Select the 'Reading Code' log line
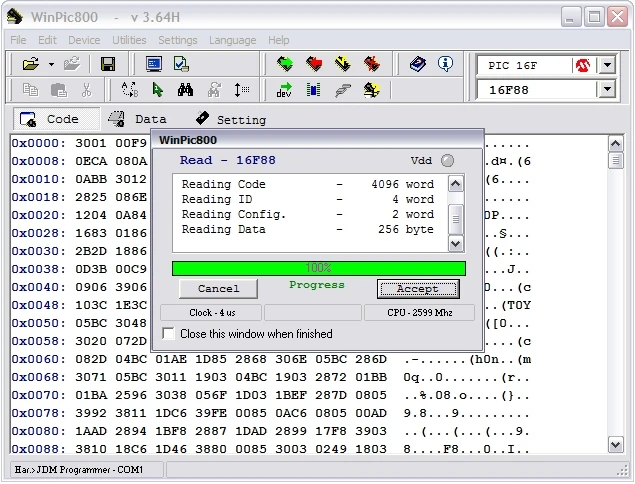 [308, 184]
